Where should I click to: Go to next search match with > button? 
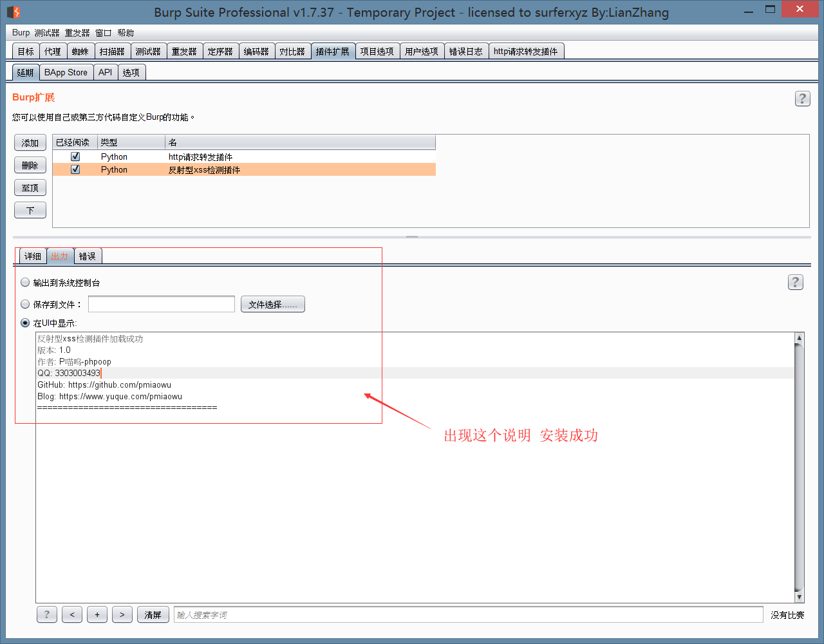[x=122, y=614]
